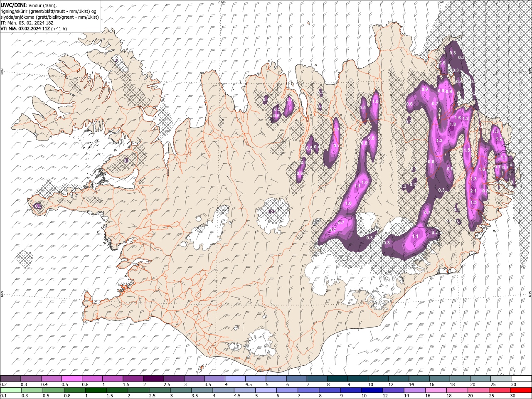Select the rain legend swatch between 25 and 30
The height and width of the screenshot is (399, 532).
(499, 390)
